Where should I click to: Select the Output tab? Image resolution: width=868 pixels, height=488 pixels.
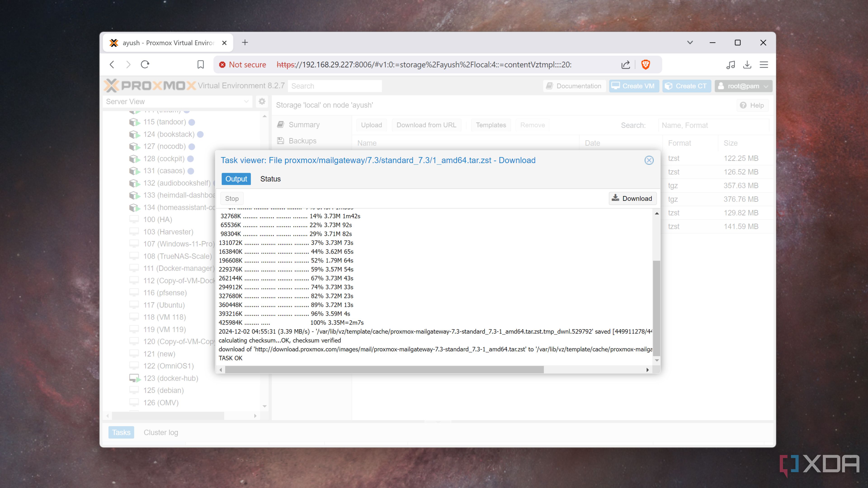click(x=236, y=179)
